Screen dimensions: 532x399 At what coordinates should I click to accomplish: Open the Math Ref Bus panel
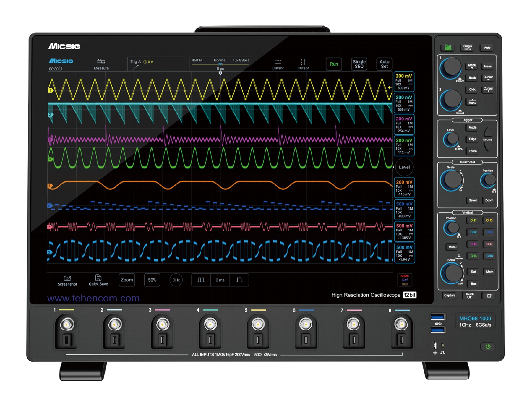[405, 280]
